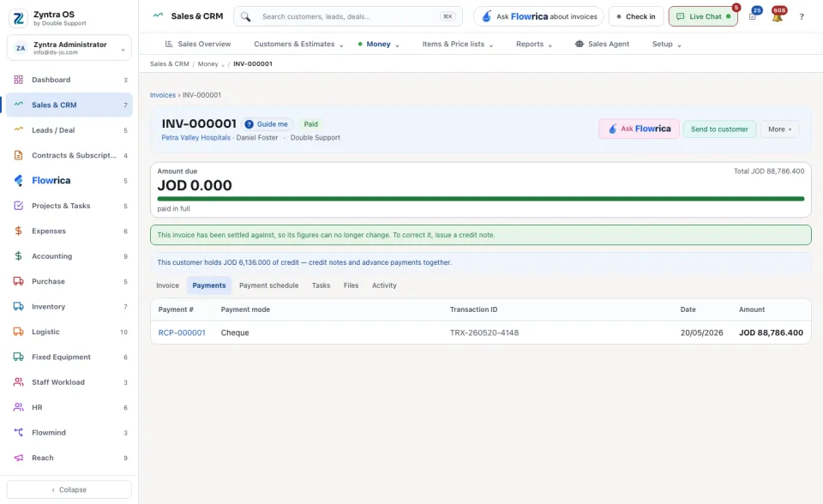The height and width of the screenshot is (504, 823).
Task: Open the Tasks tab
Action: point(321,285)
